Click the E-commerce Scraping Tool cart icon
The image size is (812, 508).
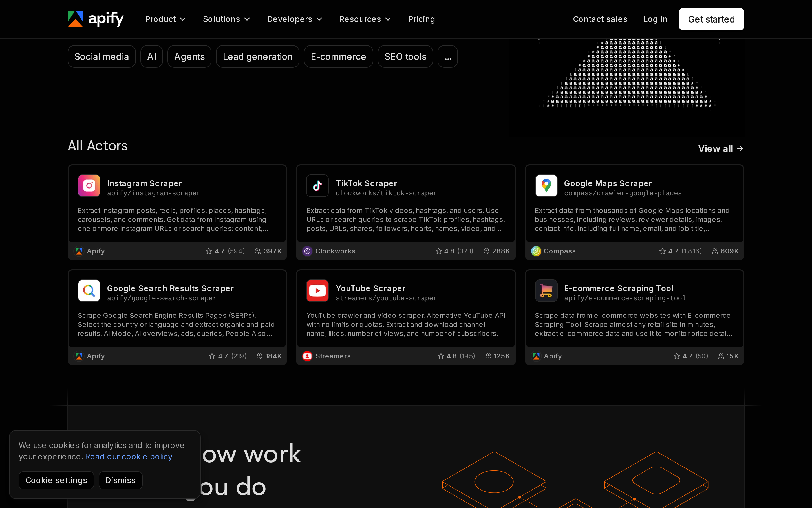[x=546, y=291]
